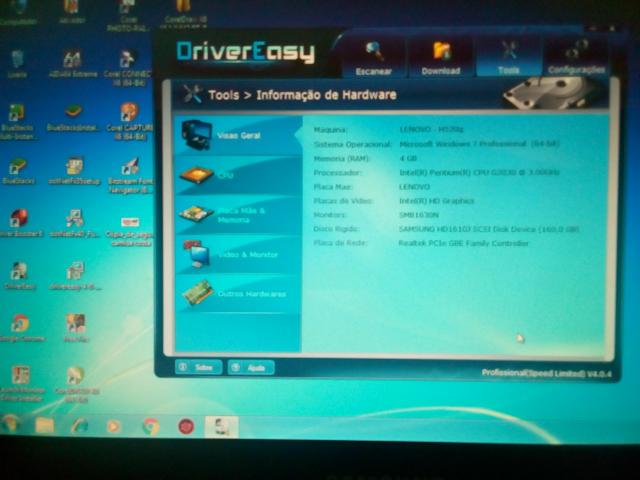Screen dimensions: 640x480
Task: Open the Lixeira recycle bin desktop icon
Action: (x=17, y=63)
